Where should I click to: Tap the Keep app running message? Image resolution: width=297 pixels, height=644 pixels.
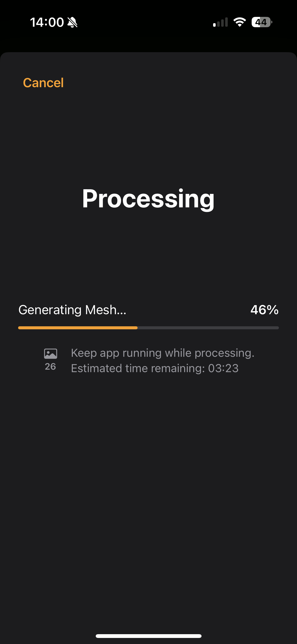[162, 353]
